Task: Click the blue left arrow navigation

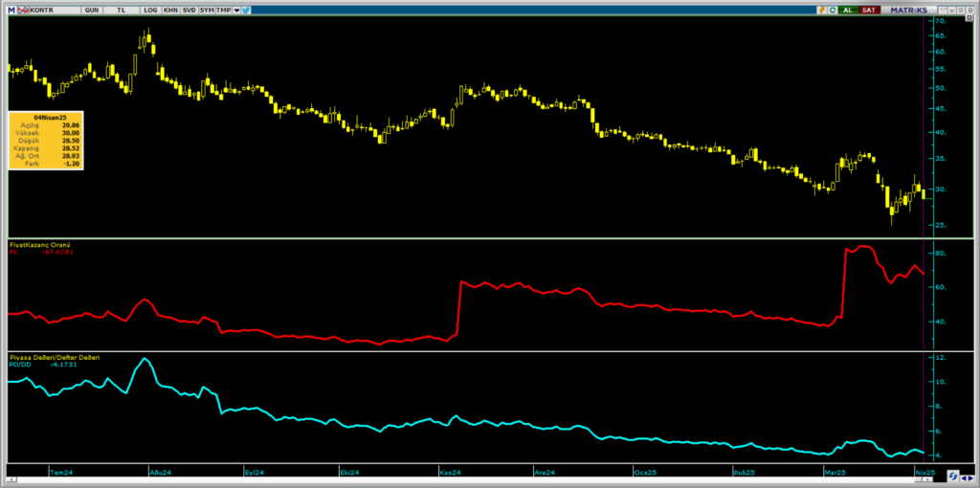Action: (x=965, y=478)
